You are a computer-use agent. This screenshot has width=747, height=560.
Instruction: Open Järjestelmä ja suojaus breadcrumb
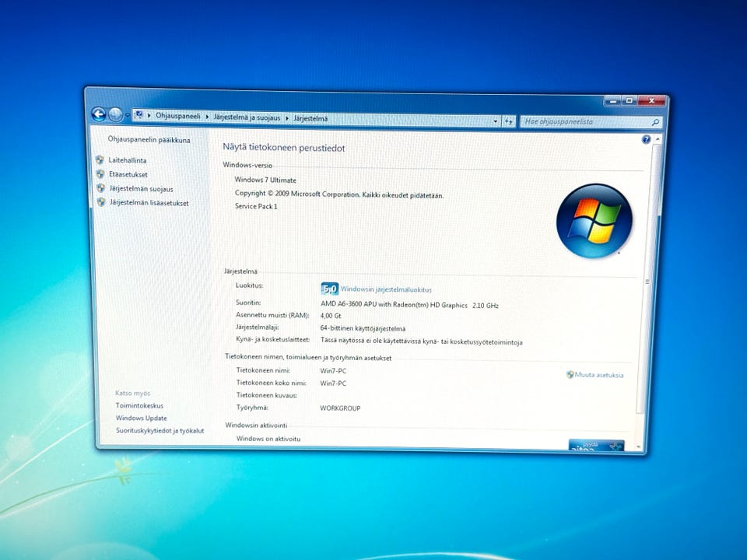247,117
